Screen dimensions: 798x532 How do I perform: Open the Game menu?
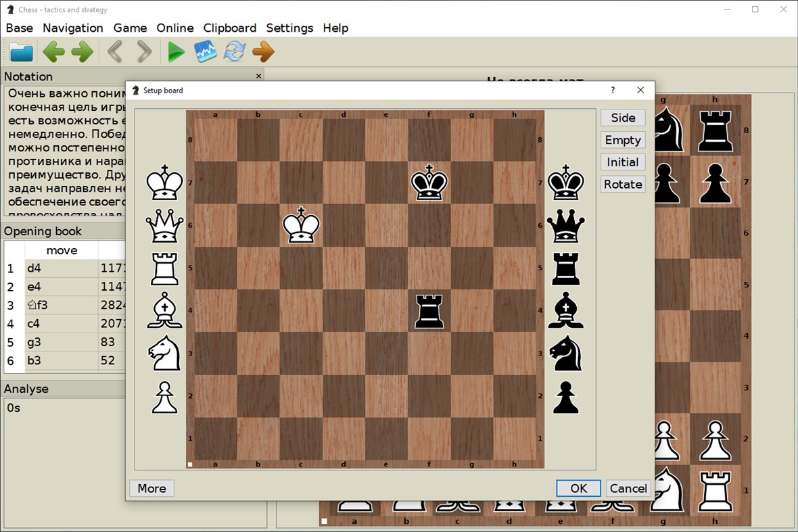point(130,28)
